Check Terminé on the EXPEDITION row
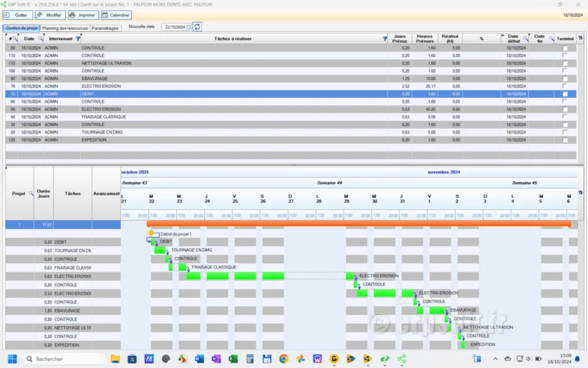 [564, 140]
